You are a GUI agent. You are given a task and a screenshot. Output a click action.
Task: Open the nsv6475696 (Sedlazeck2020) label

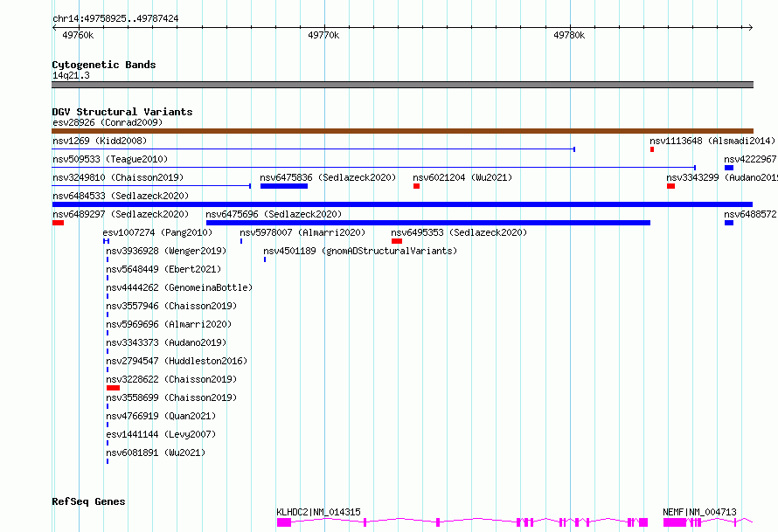(x=274, y=214)
